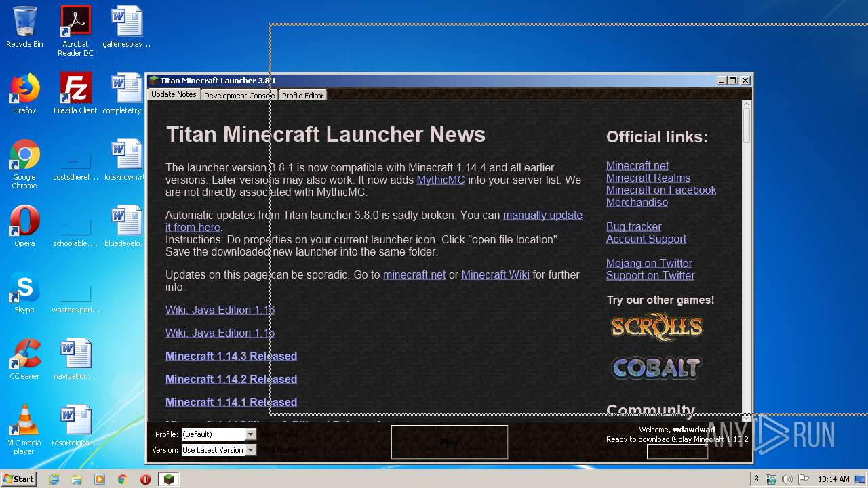
Task: Open the Start menu
Action: tap(18, 479)
